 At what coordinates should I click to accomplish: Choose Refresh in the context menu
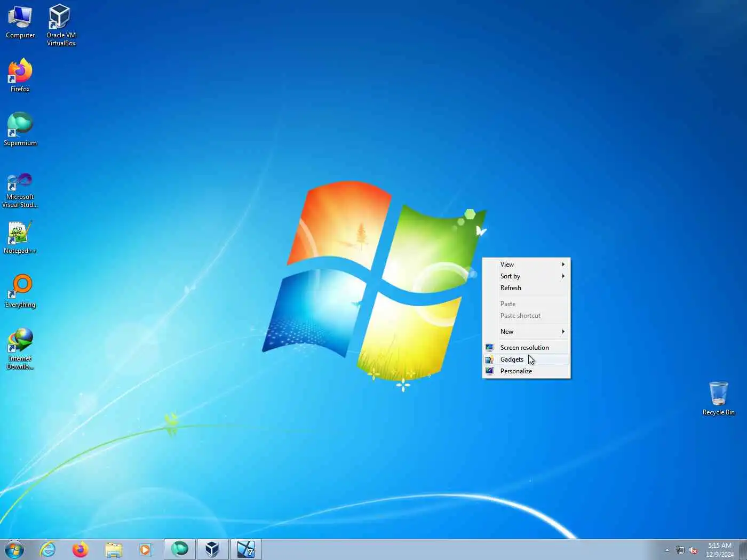click(x=526, y=288)
